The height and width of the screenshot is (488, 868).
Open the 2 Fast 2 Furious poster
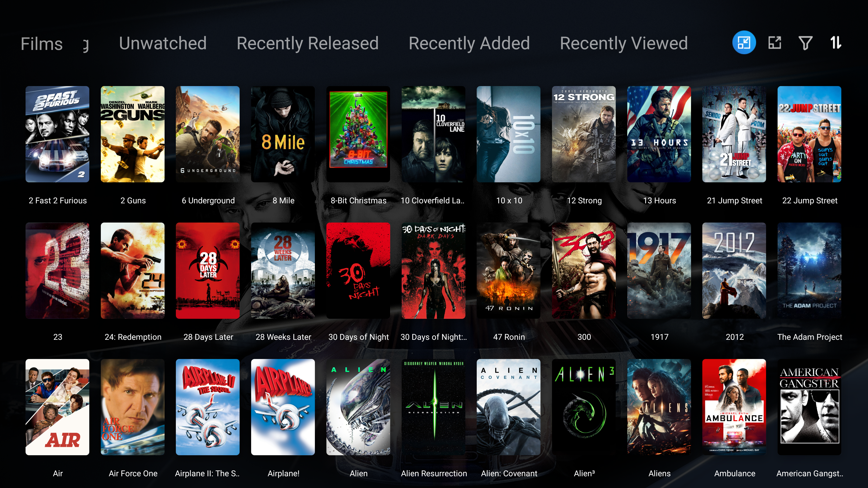tap(57, 134)
